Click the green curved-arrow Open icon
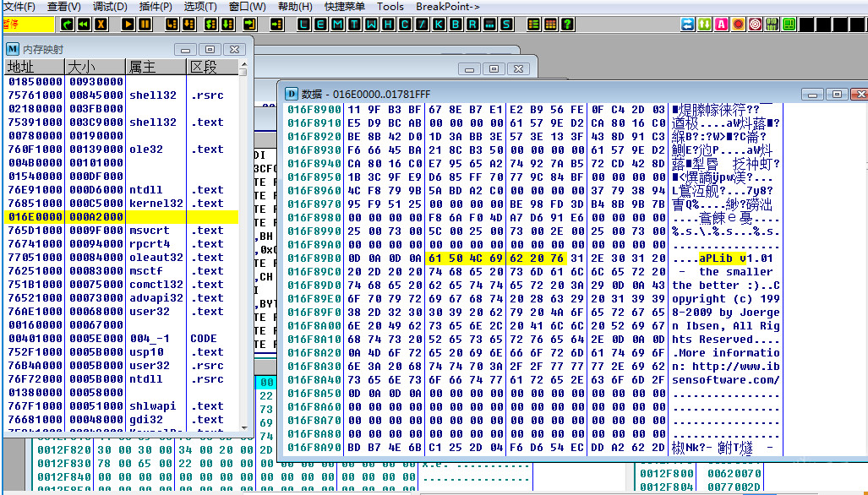The width and height of the screenshot is (868, 495). (x=68, y=24)
